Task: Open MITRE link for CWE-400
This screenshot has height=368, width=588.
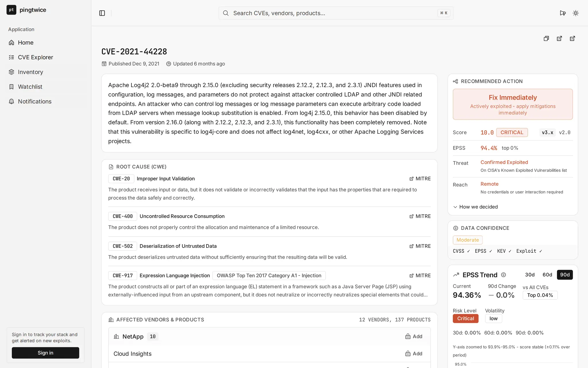Action: pyautogui.click(x=420, y=216)
